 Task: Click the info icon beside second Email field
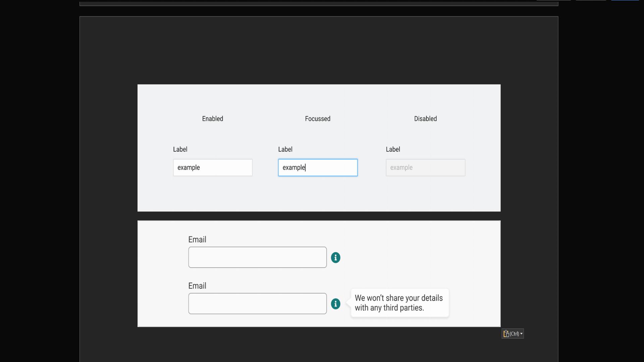coord(335,304)
